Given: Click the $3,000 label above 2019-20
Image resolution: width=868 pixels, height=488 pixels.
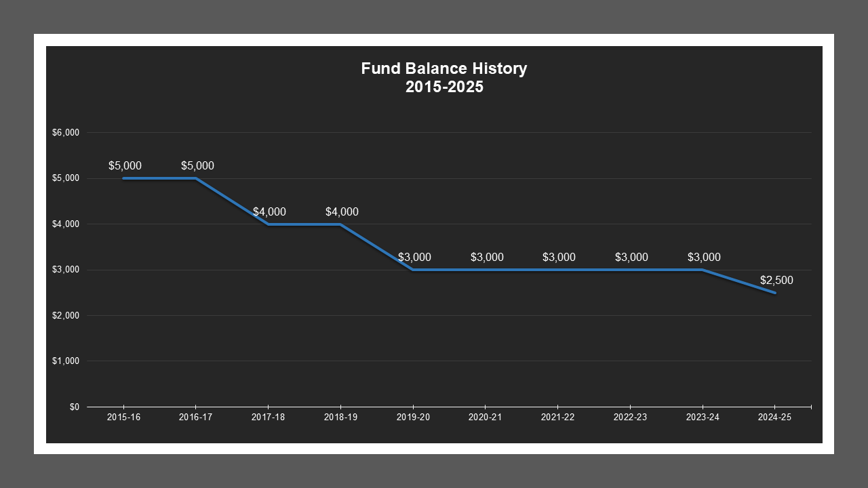Looking at the screenshot, I should click(414, 258).
